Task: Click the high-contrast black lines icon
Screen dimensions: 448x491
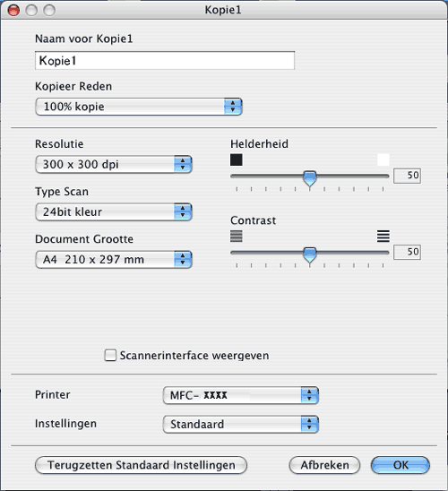Action: 383,237
